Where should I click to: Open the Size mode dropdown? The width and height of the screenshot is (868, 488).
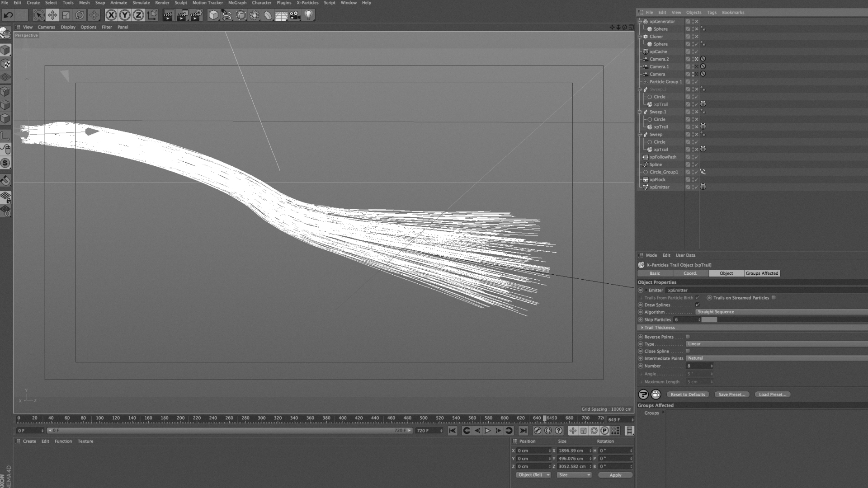click(x=574, y=475)
